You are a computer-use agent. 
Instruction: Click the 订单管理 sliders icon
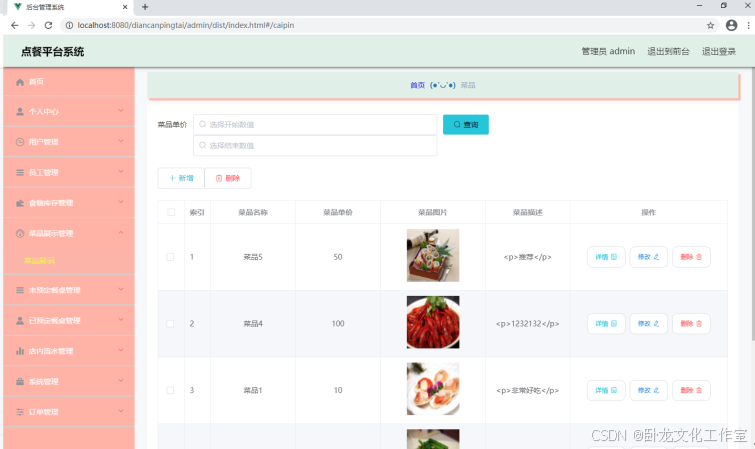[20, 412]
